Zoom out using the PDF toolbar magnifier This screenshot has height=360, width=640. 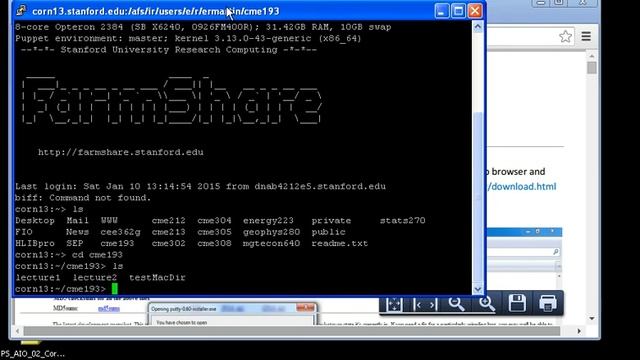(x=456, y=304)
